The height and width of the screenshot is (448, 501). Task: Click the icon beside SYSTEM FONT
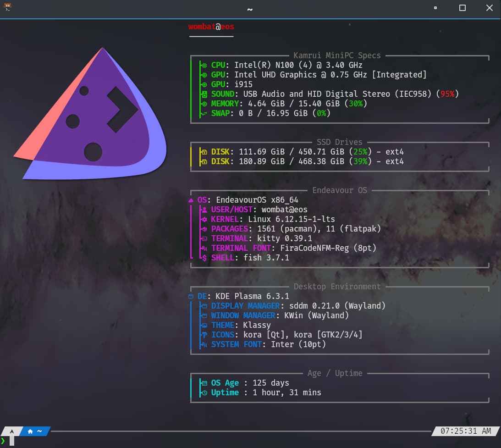click(x=204, y=345)
